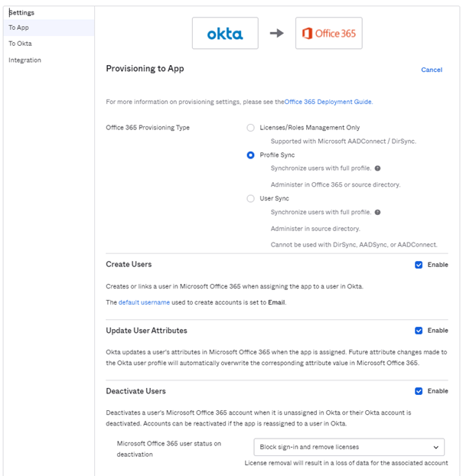This screenshot has width=463, height=476.
Task: Click Cancel to discard provisioning changes
Action: coord(432,70)
